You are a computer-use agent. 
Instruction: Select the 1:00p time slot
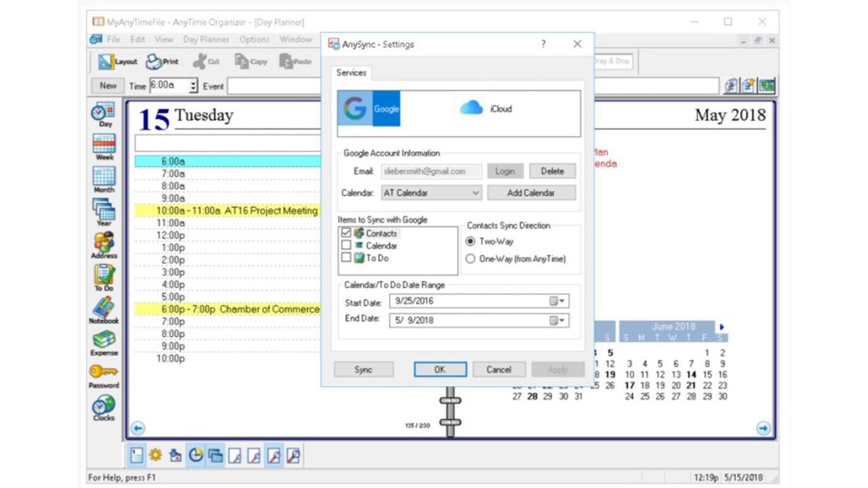228,248
